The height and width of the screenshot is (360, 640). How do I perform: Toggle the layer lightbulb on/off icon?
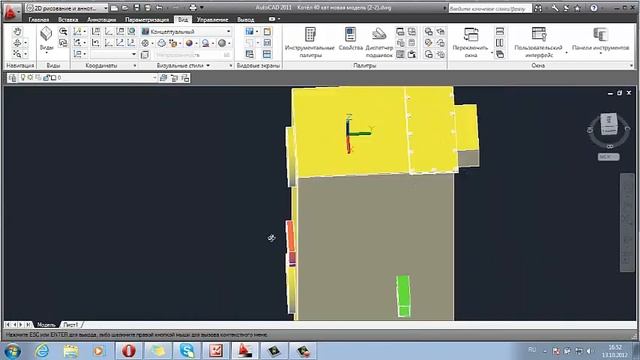(23, 78)
